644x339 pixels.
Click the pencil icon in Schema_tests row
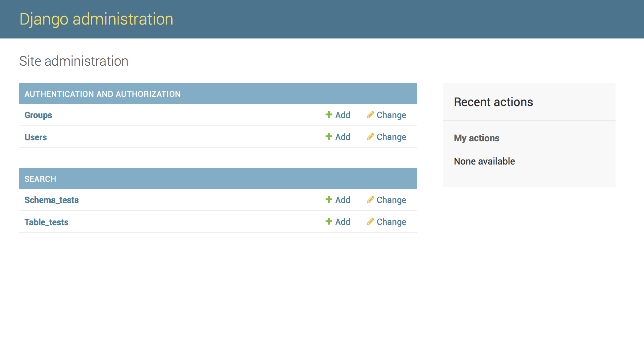pyautogui.click(x=370, y=199)
